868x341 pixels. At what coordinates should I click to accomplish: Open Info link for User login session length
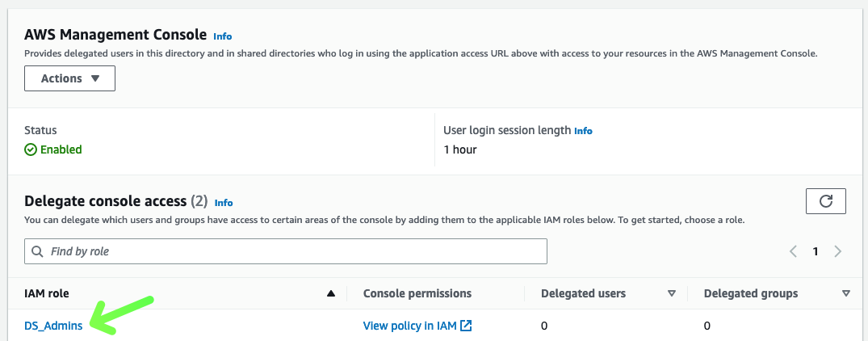583,131
